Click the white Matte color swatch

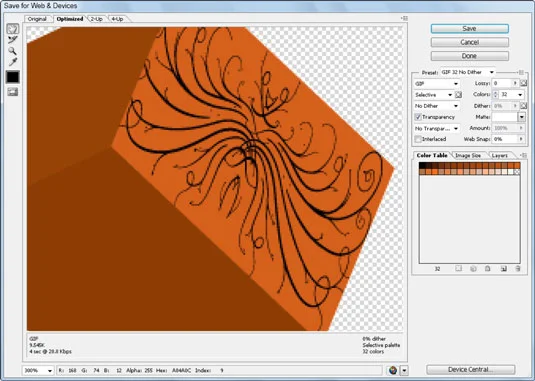(505, 117)
